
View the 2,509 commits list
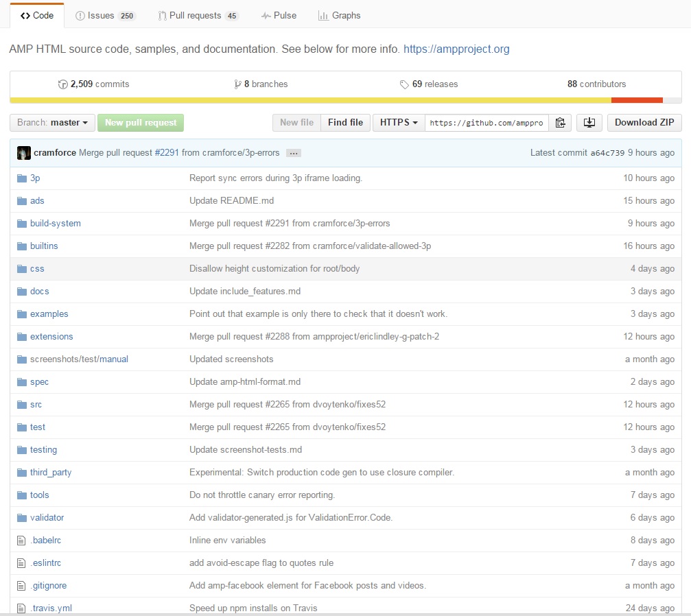94,84
